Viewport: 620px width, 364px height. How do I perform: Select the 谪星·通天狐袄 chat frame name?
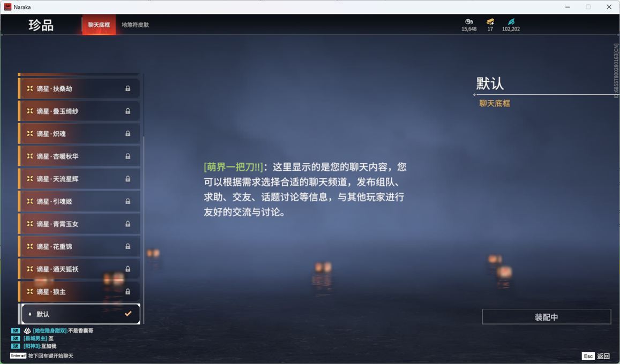tap(57, 269)
